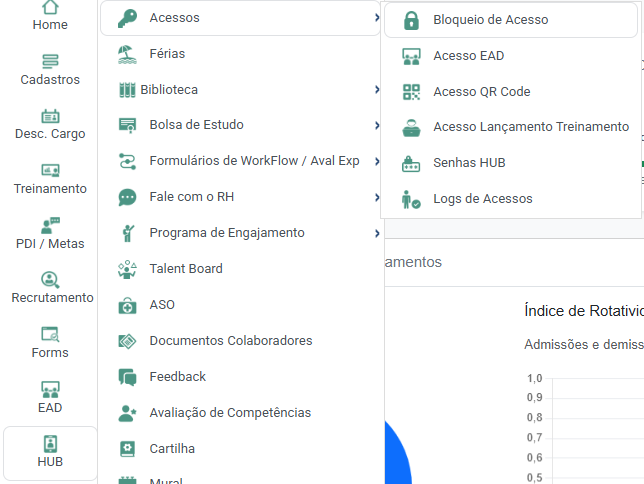Open Documentos Colaboradores from the menu

tap(230, 341)
